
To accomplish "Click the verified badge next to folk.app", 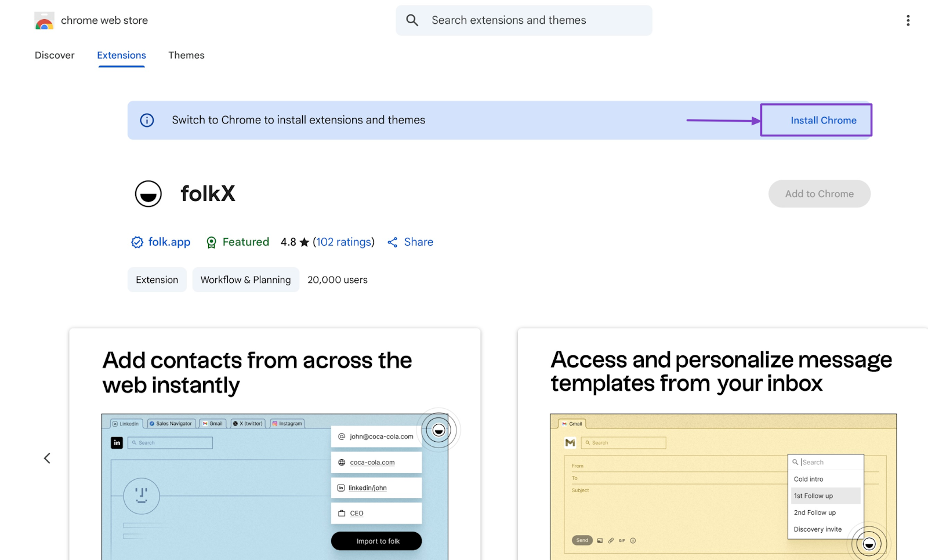I will 137,242.
